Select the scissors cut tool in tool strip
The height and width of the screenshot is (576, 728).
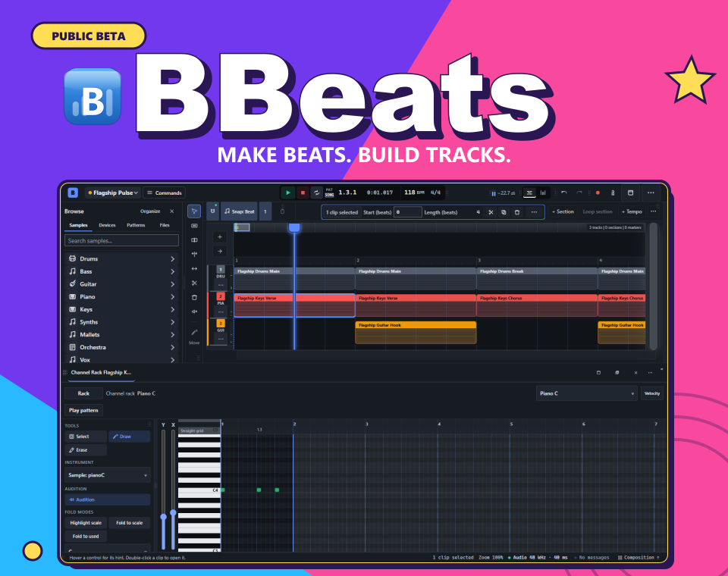194,283
